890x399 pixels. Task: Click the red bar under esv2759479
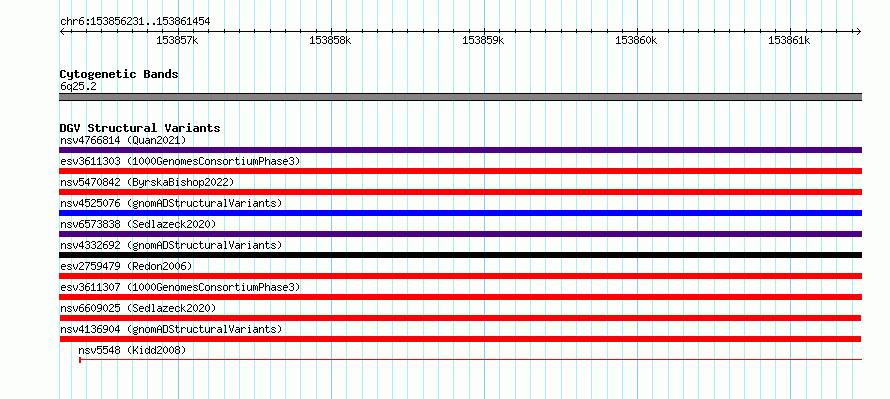460,276
